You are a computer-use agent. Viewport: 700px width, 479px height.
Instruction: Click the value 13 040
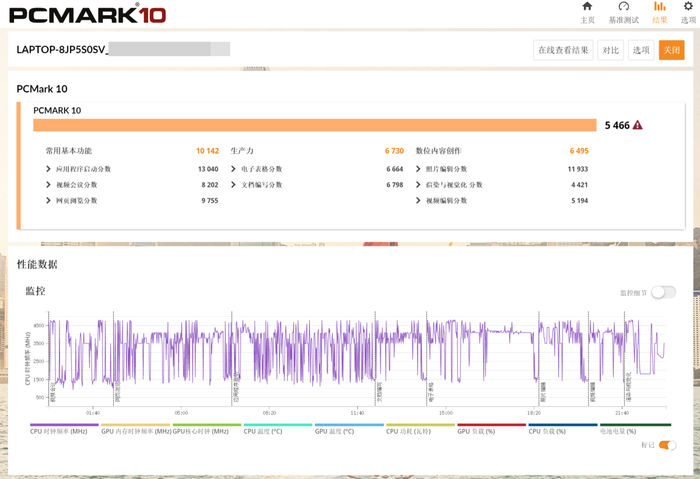click(208, 169)
